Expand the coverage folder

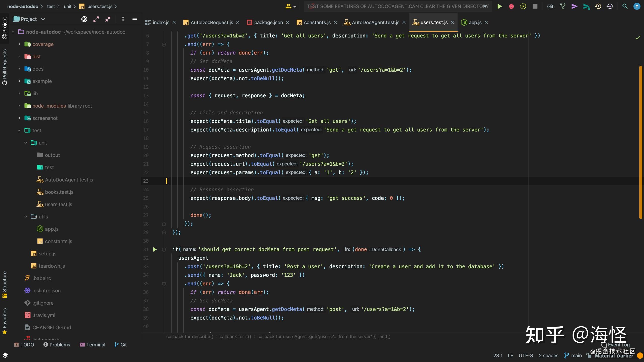tap(19, 44)
